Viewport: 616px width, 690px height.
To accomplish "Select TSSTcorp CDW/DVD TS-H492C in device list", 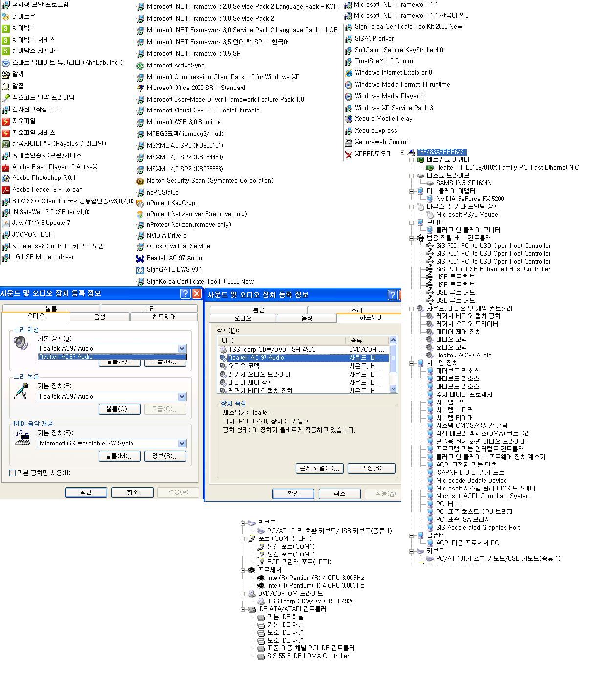I will [x=303, y=350].
